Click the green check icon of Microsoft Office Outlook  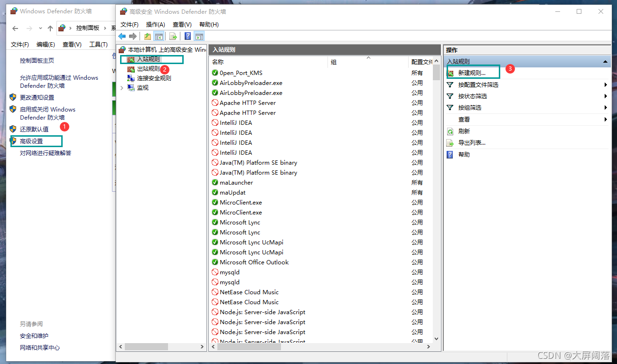click(215, 262)
